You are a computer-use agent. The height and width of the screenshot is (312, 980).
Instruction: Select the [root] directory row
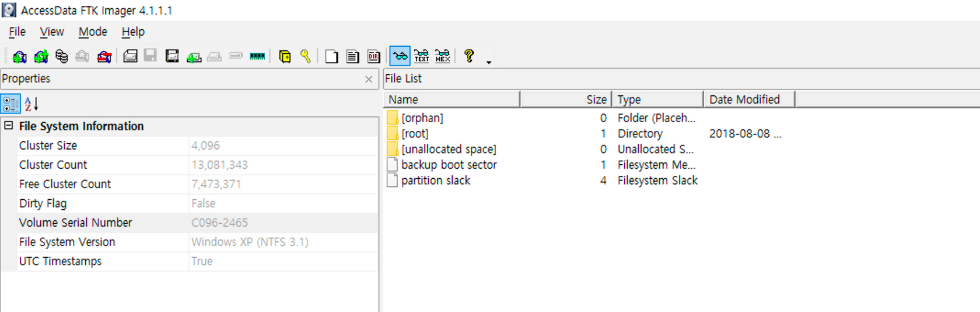click(415, 134)
